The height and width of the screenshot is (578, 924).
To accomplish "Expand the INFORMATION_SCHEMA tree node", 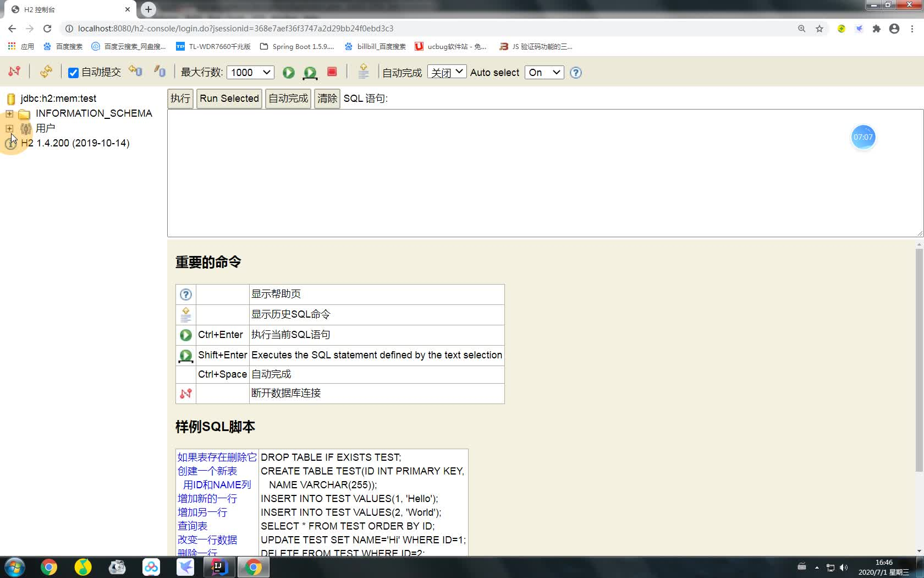I will (9, 113).
